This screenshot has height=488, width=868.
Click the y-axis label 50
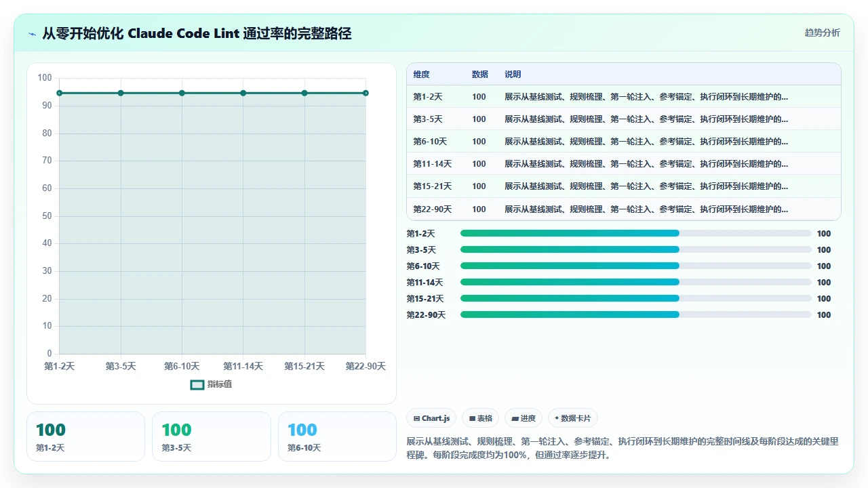47,216
